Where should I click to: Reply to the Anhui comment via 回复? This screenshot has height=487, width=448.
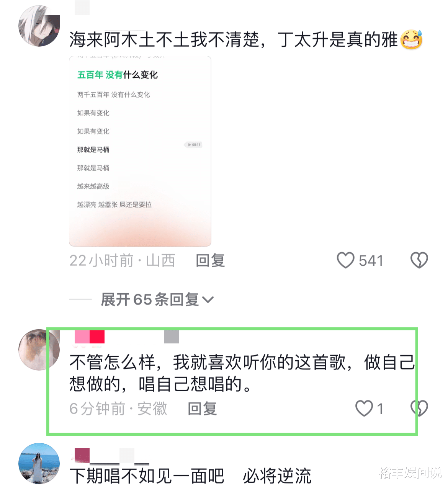click(x=202, y=409)
